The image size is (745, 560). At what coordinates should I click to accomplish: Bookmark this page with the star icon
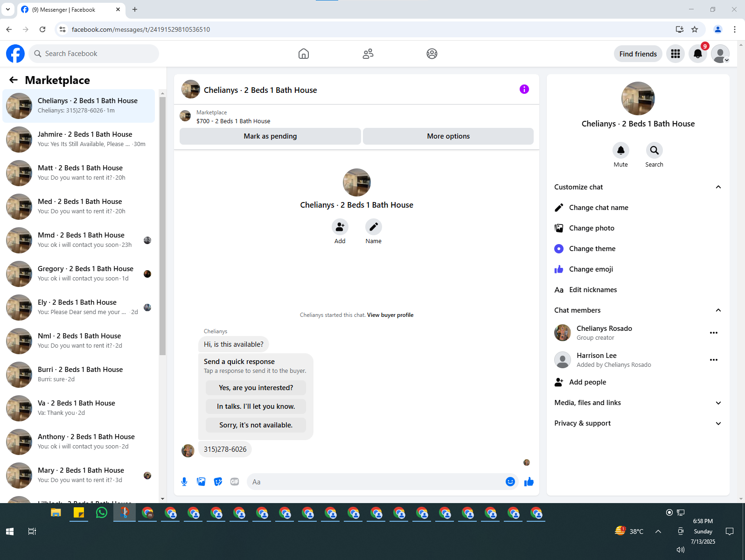coord(695,29)
